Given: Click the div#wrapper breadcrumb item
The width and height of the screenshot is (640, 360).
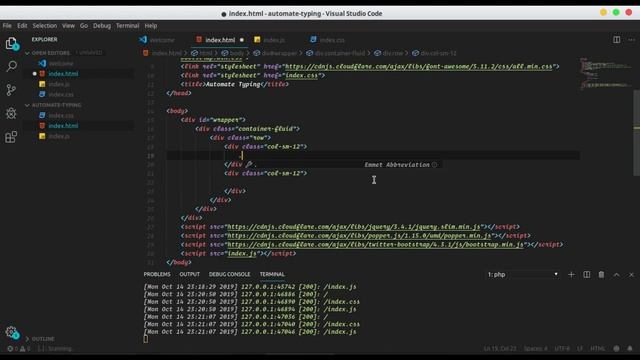Looking at the screenshot, I should pos(275,53).
